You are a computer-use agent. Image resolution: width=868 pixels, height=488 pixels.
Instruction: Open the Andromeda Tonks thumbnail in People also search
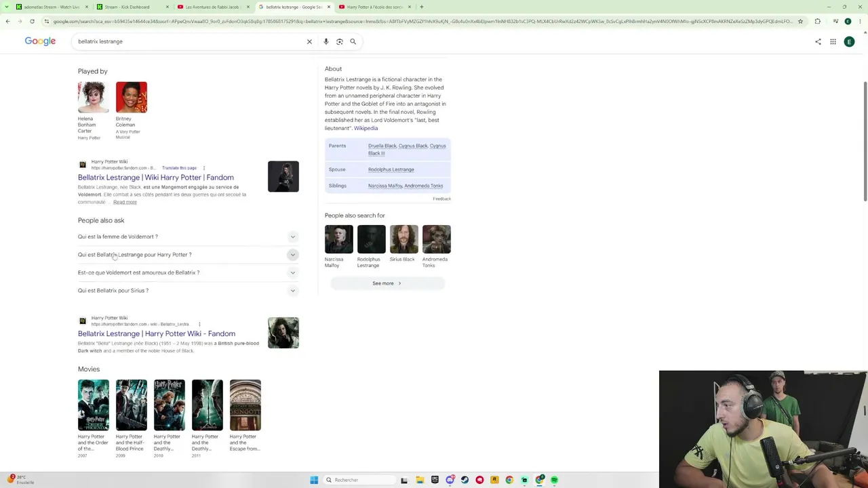[x=437, y=239]
